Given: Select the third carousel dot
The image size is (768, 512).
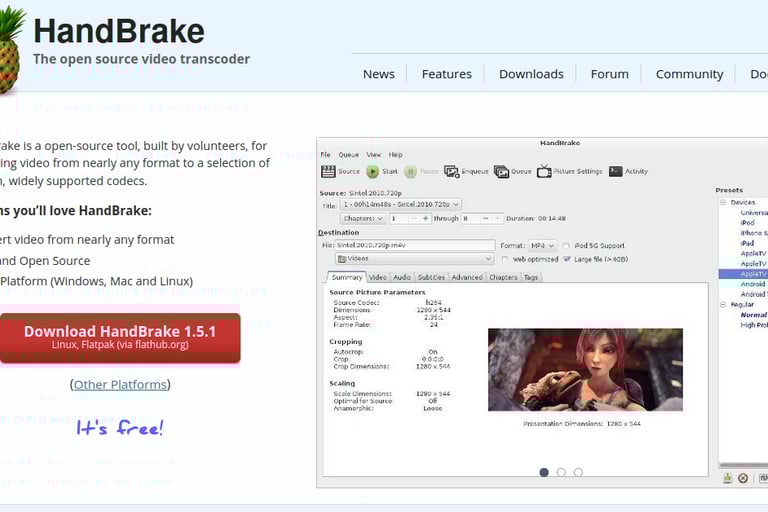Looking at the screenshot, I should click(x=578, y=472).
